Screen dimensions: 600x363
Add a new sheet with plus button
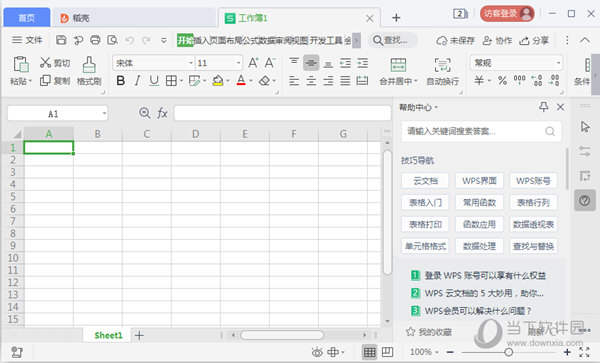coord(139,335)
